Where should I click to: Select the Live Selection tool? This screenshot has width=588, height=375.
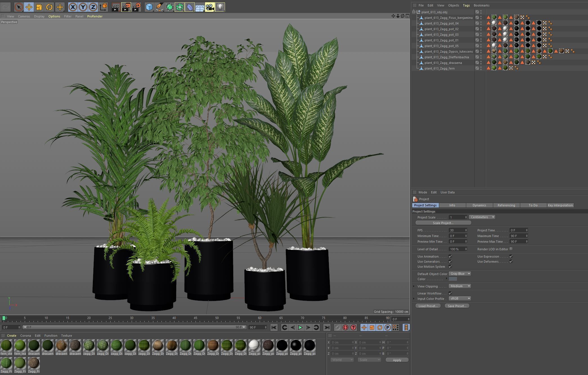[x=19, y=7]
